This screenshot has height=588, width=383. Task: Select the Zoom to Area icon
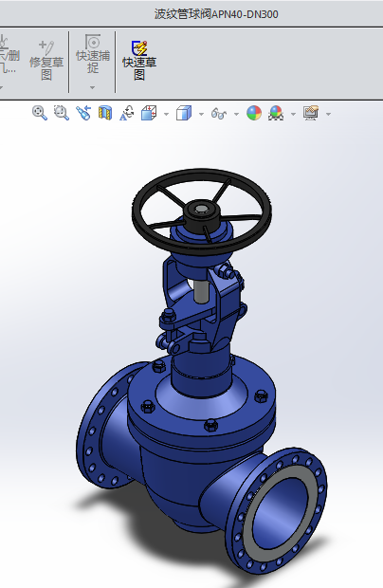tap(62, 113)
